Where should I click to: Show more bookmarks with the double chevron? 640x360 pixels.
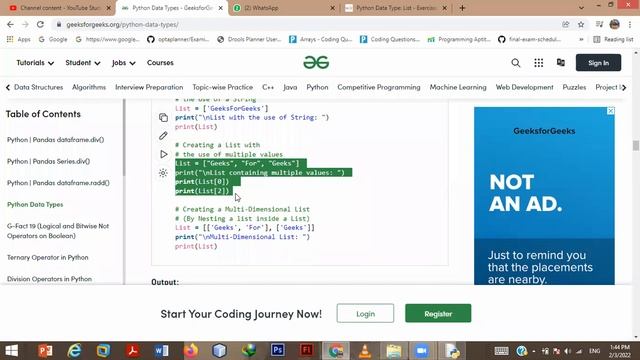point(581,39)
